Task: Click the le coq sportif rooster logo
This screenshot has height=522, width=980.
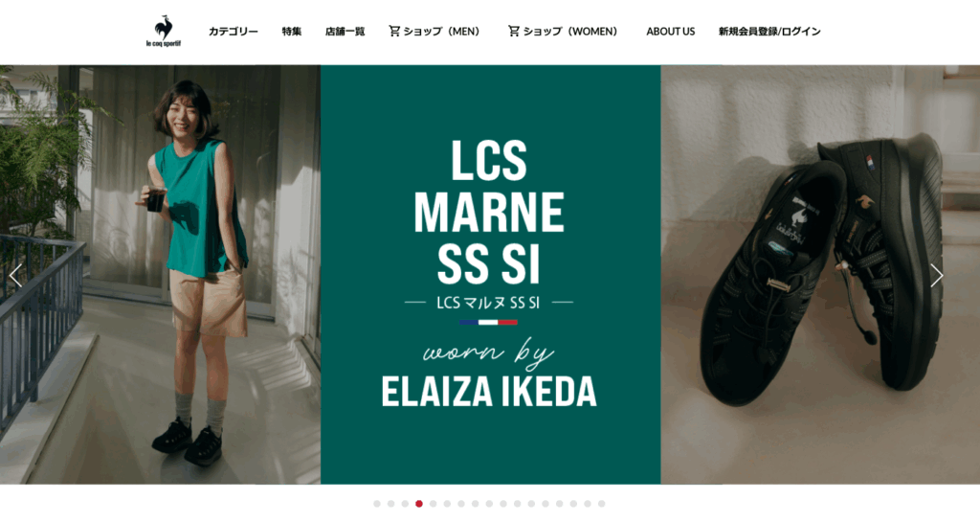Action: pos(163,32)
